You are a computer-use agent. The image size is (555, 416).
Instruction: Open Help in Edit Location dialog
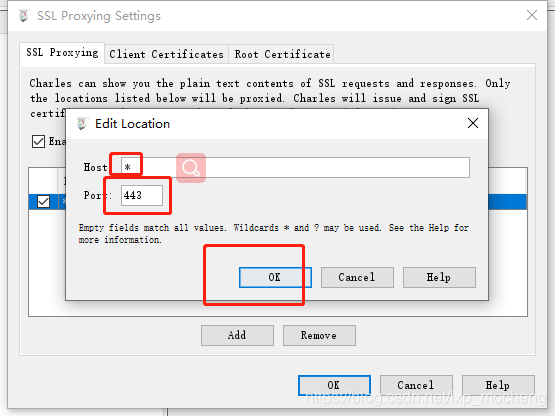tap(439, 277)
